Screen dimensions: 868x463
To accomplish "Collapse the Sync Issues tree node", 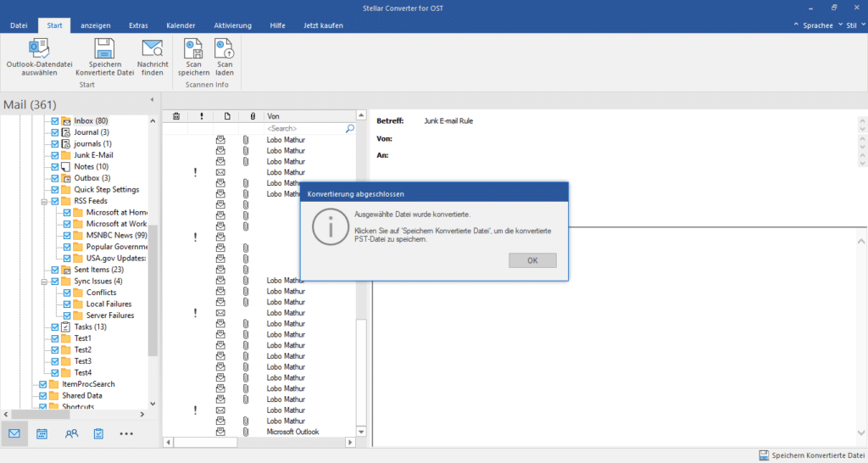I will pyautogui.click(x=44, y=282).
